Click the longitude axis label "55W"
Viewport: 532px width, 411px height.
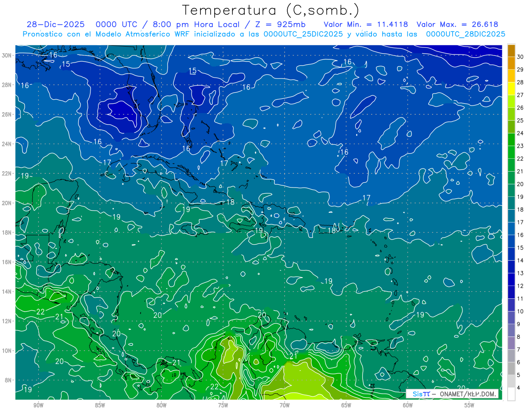pyautogui.click(x=469, y=406)
